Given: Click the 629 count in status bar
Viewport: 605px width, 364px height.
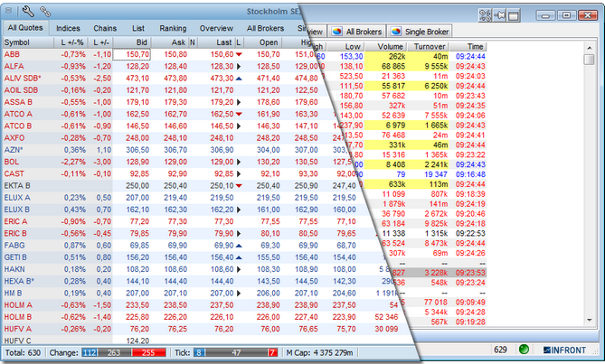Looking at the screenshot, I should pos(500,350).
